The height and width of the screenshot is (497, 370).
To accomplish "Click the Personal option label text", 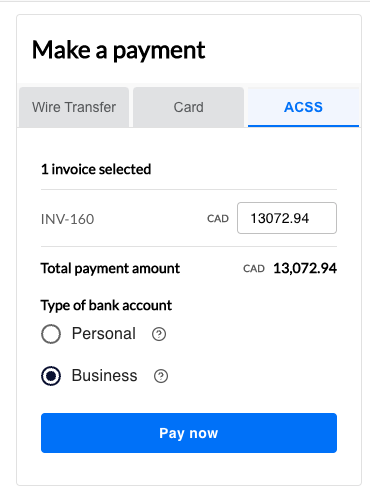I will [x=104, y=334].
